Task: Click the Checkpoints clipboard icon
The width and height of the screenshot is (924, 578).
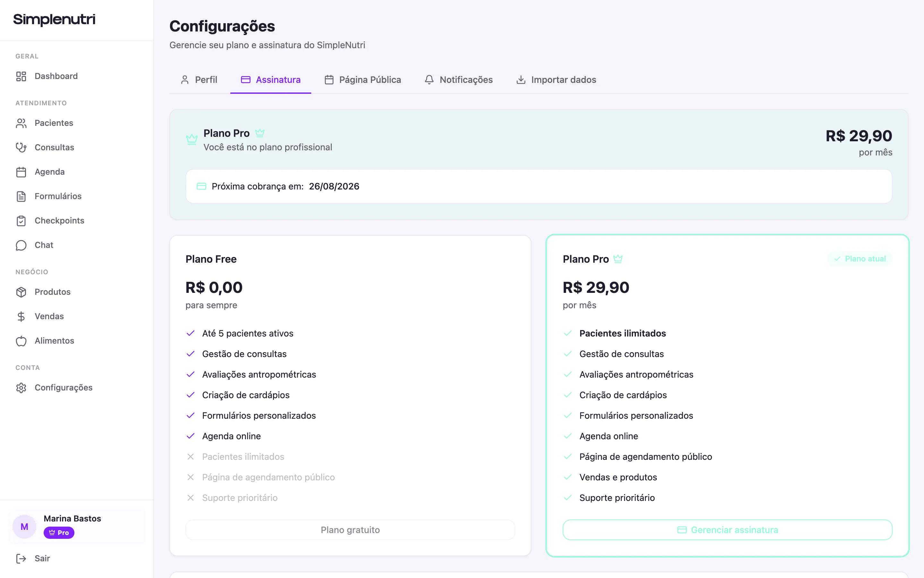Action: pos(21,221)
